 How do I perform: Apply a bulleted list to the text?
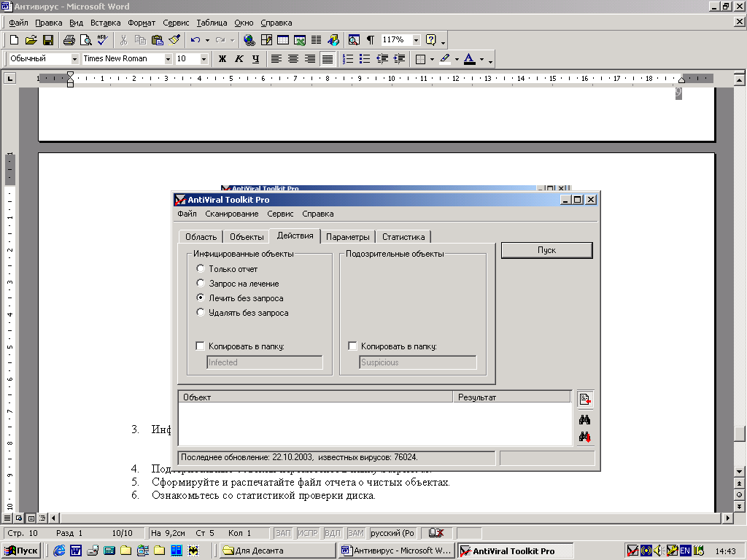(365, 59)
